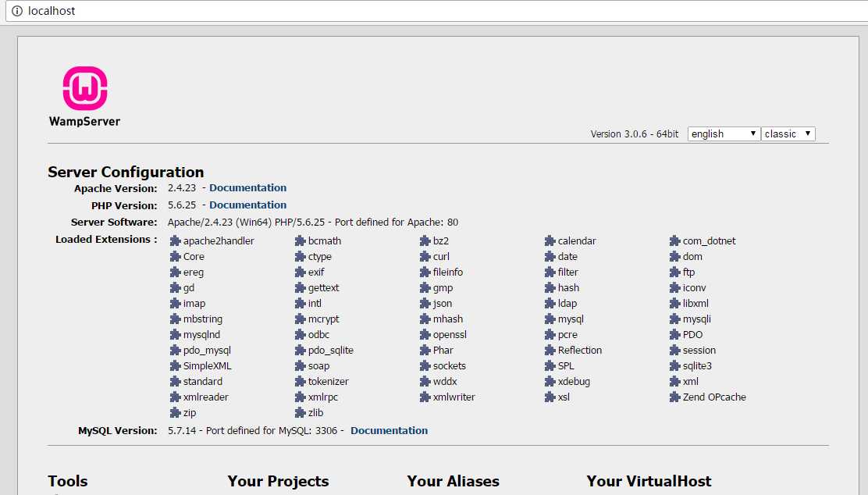Click the xmlrpc extension name
The height and width of the screenshot is (495, 868).
(x=322, y=397)
